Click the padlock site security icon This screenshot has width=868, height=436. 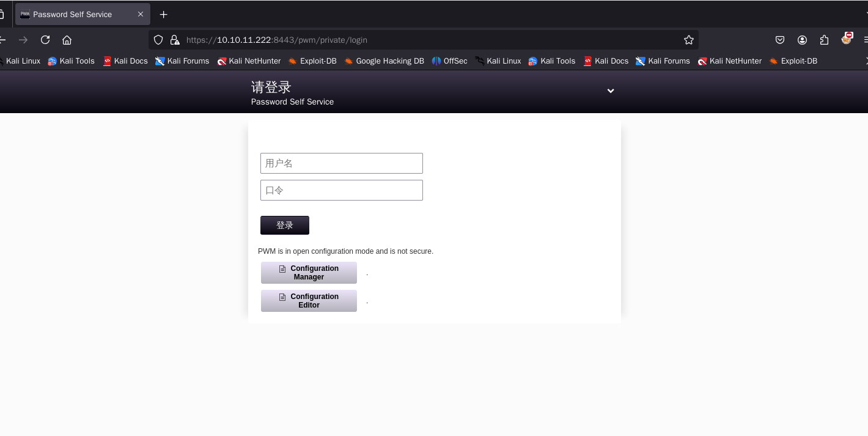coord(175,40)
